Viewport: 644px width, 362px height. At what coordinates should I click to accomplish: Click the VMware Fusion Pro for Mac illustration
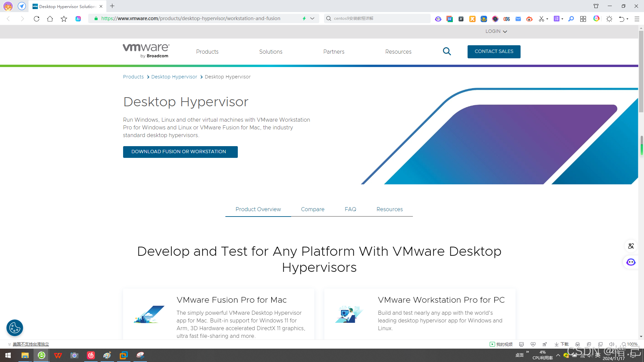[149, 314]
